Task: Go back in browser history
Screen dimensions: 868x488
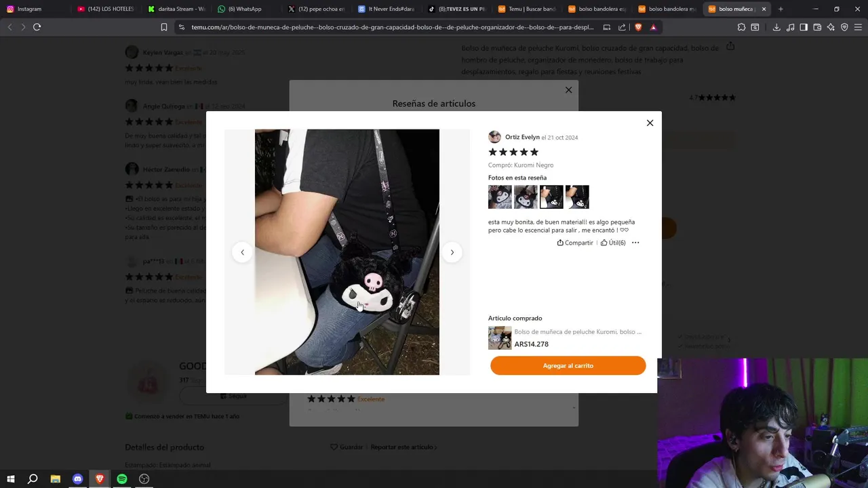Action: point(9,27)
